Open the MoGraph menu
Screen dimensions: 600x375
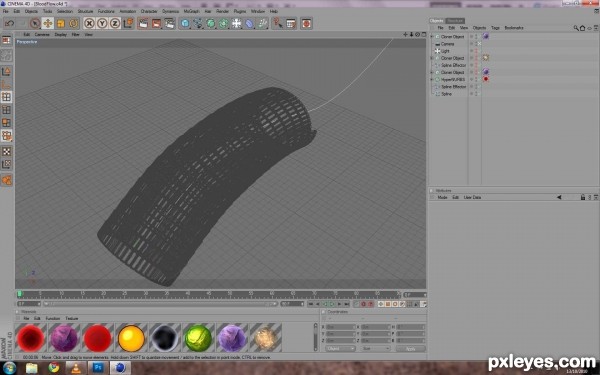point(191,11)
